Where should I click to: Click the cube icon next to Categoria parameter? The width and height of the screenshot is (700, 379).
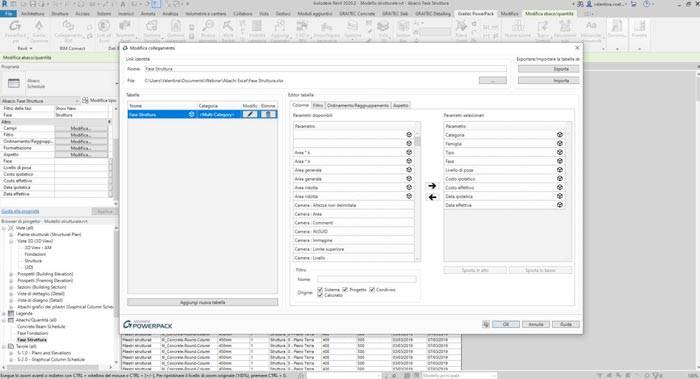tap(559, 135)
